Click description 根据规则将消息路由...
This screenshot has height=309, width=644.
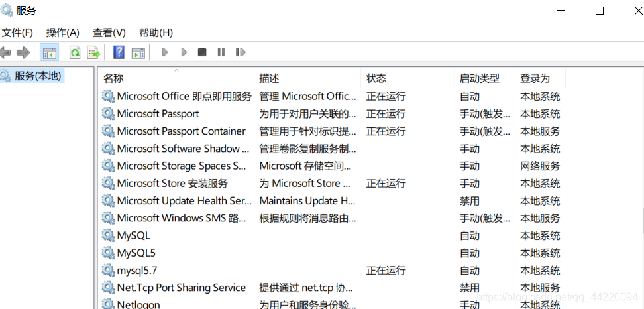tap(307, 217)
